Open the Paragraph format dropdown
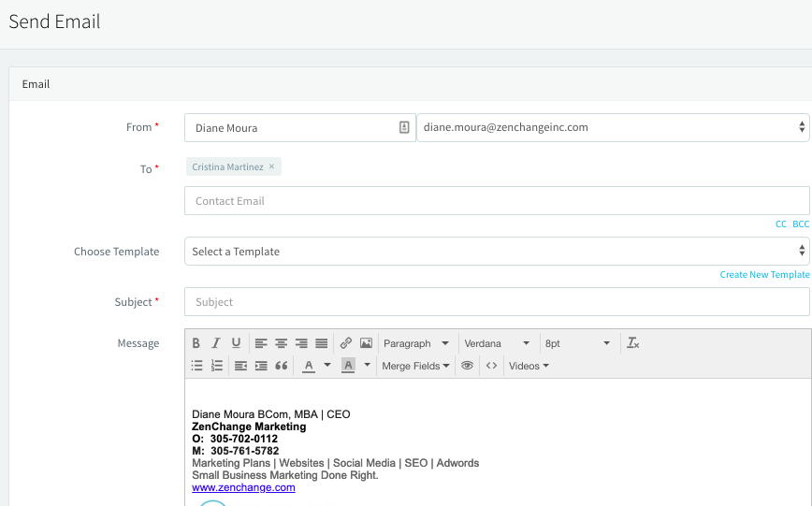812x506 pixels. 416,343
